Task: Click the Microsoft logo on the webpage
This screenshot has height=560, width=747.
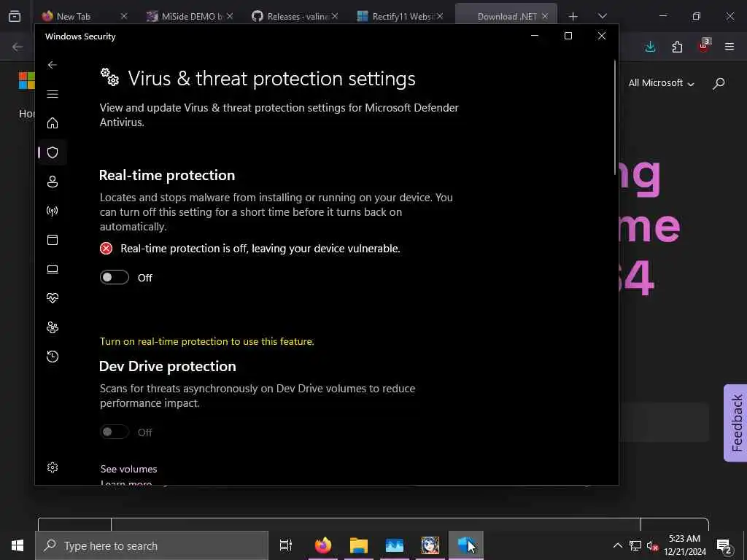Action: tap(27, 80)
